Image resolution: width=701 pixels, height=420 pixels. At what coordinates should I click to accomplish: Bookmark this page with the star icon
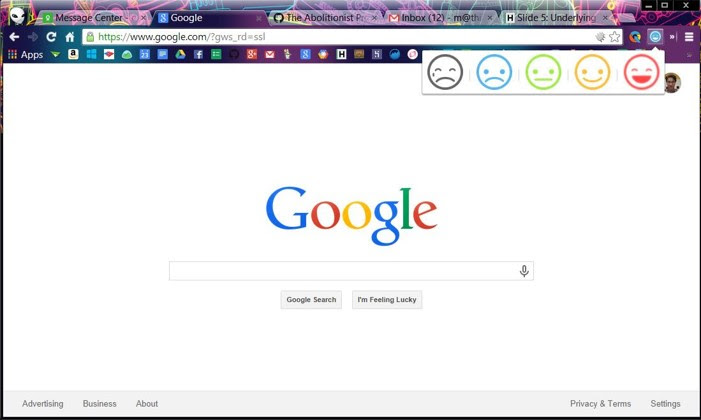615,37
